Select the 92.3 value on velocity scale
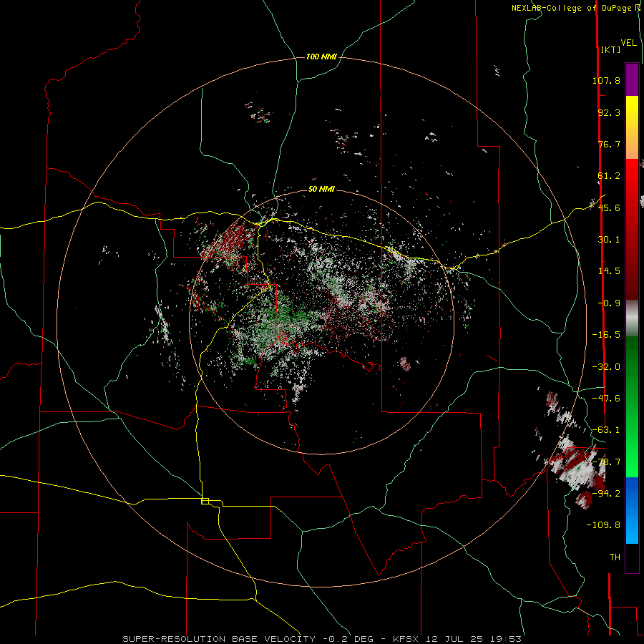 pyautogui.click(x=609, y=112)
